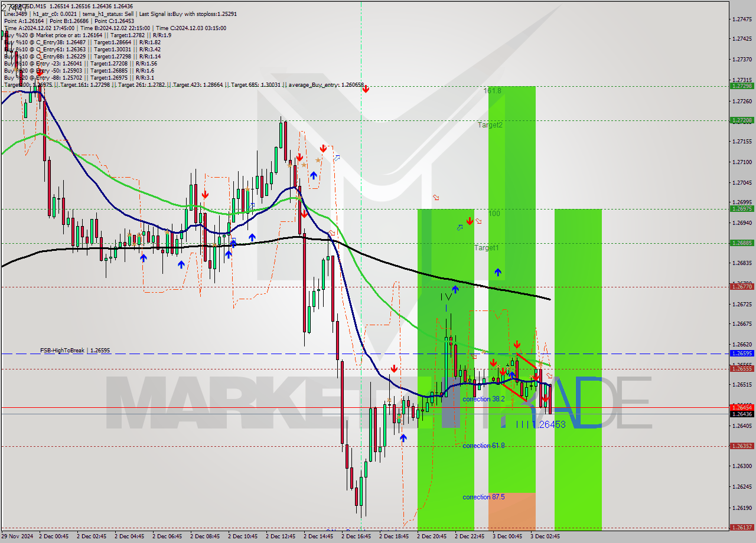Click the 'FSB-HighToBreak | 1.26595' label
Viewport: 756px width, 543px height.
coord(75,351)
